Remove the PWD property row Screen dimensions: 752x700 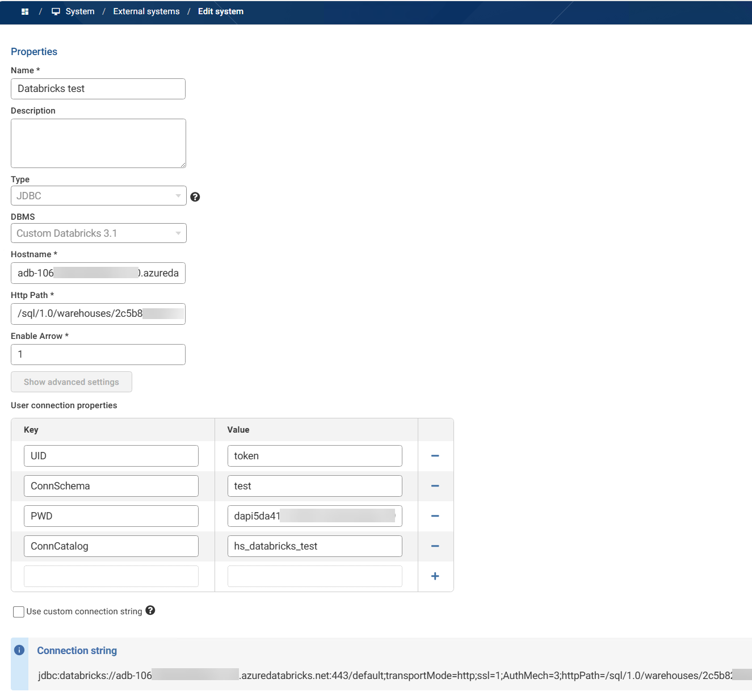click(x=435, y=516)
